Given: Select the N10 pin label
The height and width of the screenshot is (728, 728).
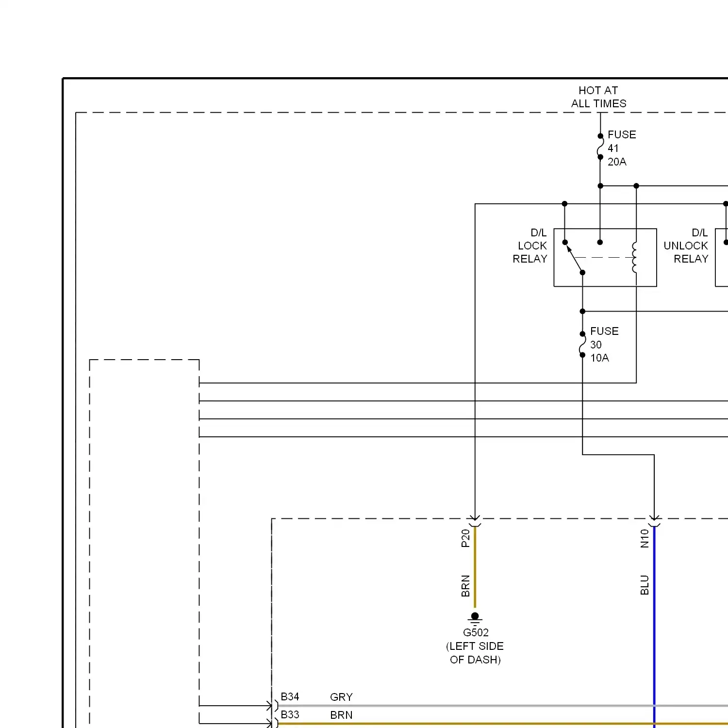Looking at the screenshot, I should [x=645, y=538].
